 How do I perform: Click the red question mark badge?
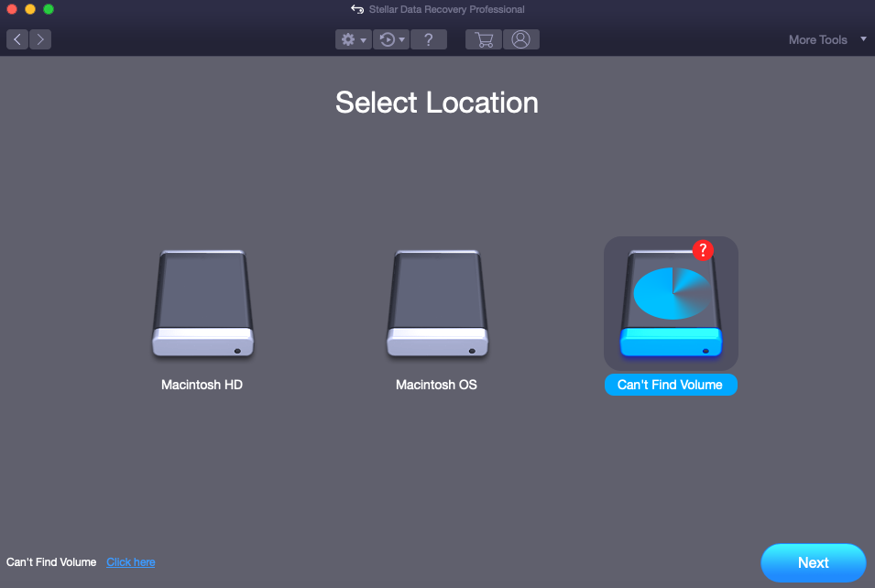click(x=703, y=250)
